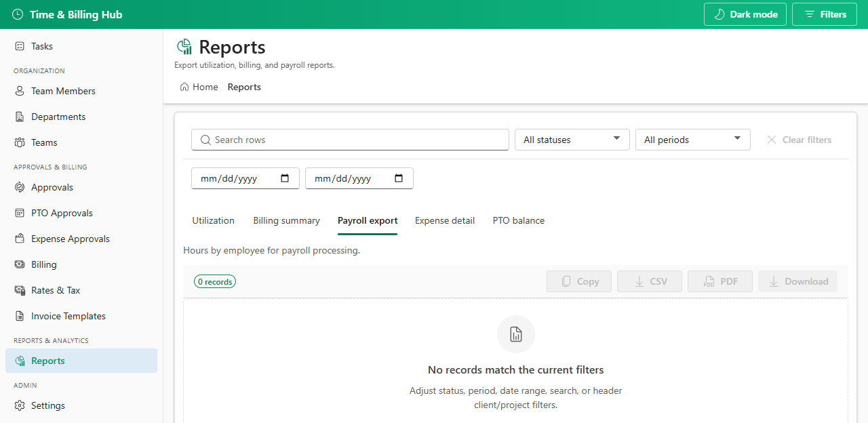
Task: Click the Invoice Templates document icon
Action: pyautogui.click(x=20, y=316)
